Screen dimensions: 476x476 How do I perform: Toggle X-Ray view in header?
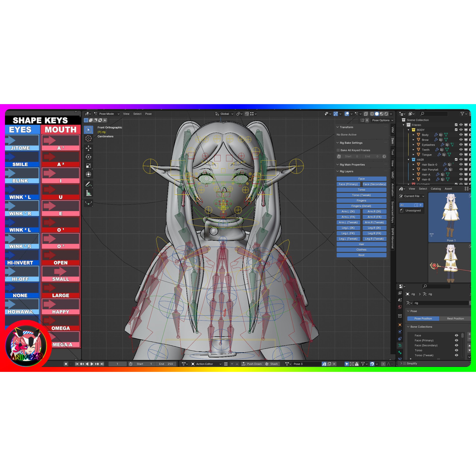click(x=366, y=114)
